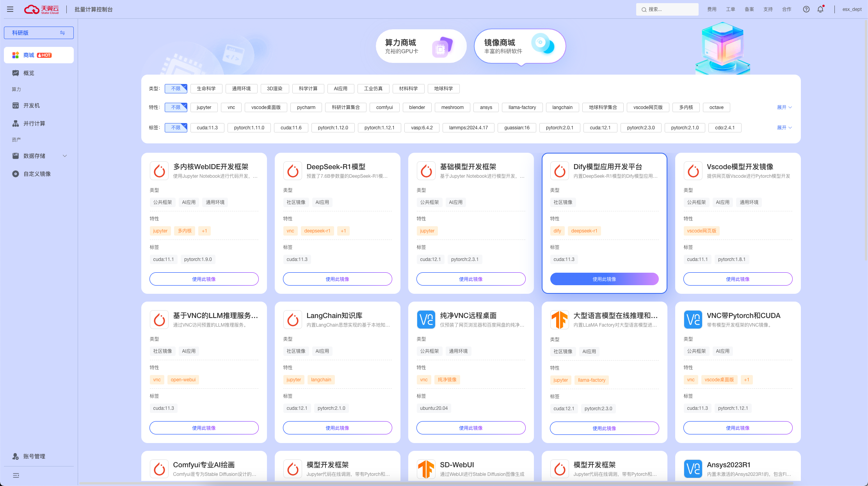This screenshot has width=868, height=486.
Task: Expand the +1 features on VNC带Pytorch和CUDA
Action: pos(747,380)
